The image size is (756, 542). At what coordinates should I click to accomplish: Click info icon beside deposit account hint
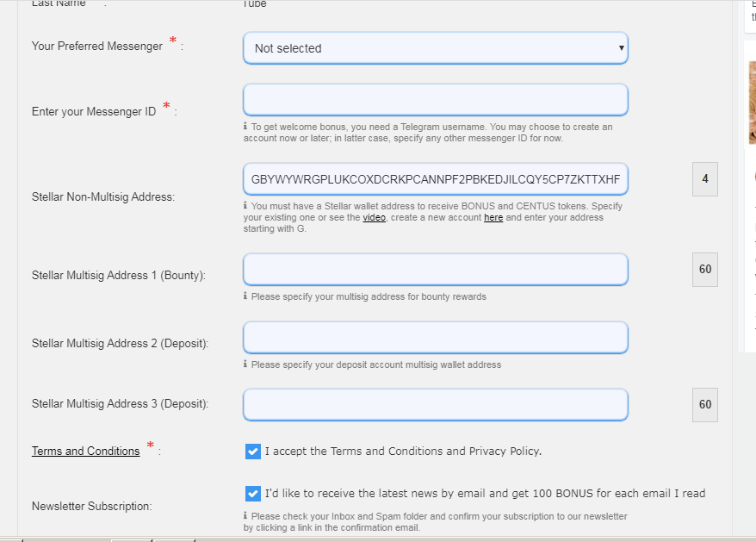[245, 364]
